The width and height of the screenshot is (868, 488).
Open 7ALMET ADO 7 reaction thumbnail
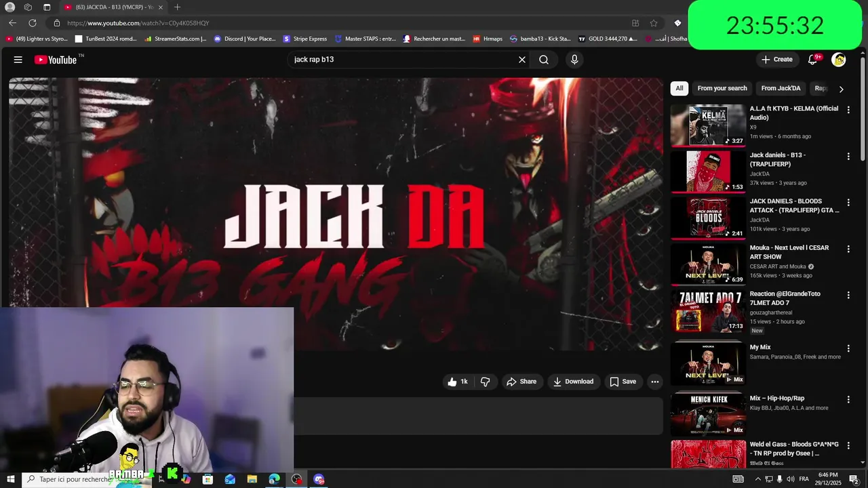[x=708, y=310]
